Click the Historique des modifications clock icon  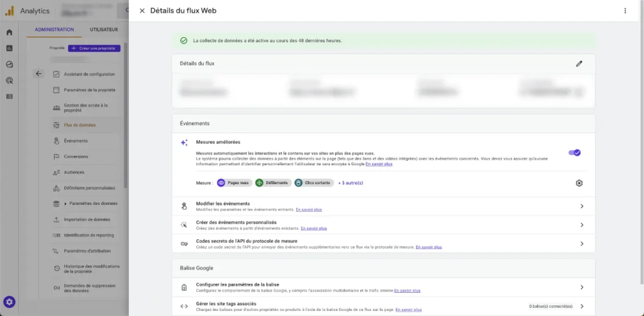click(x=57, y=268)
